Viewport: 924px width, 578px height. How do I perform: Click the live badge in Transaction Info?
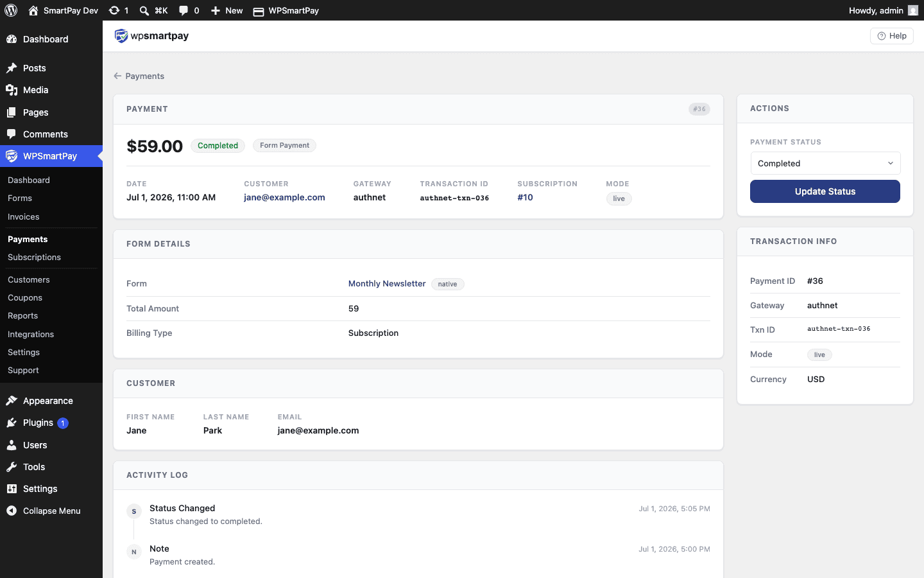click(x=819, y=355)
